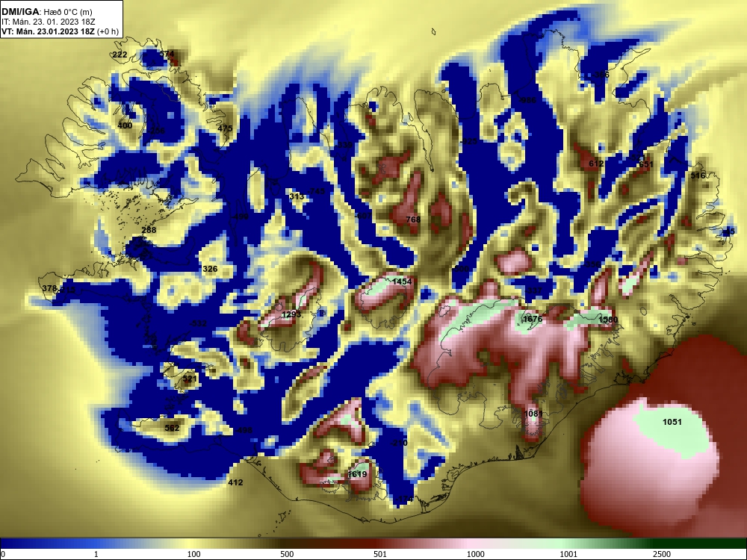Pick the pale yellow legend colour near 100

[190, 544]
